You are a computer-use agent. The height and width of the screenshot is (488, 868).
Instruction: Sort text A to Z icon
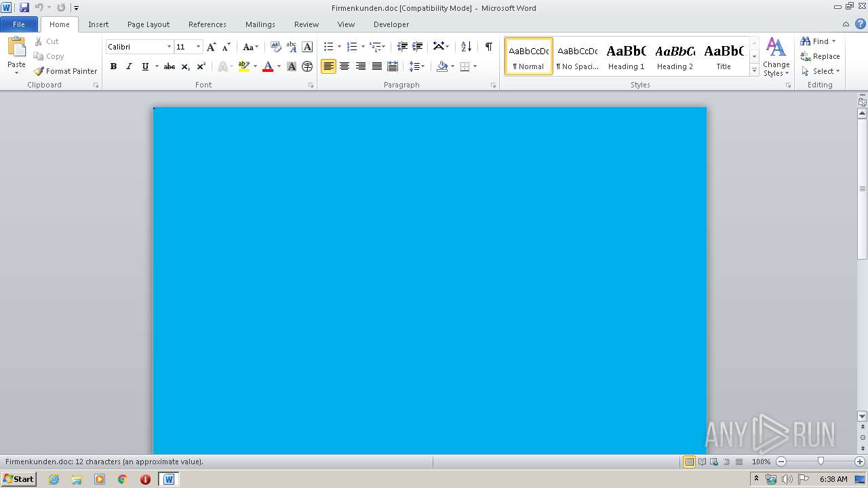pyautogui.click(x=466, y=47)
